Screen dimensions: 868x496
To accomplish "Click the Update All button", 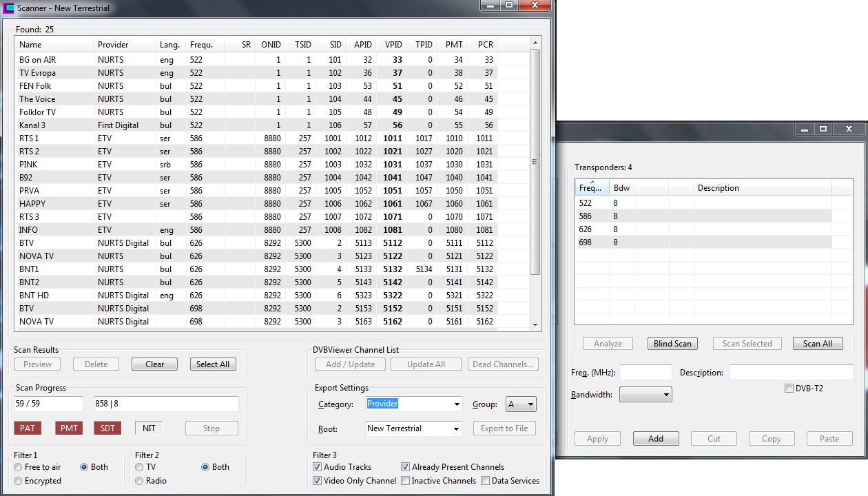I will click(x=426, y=364).
